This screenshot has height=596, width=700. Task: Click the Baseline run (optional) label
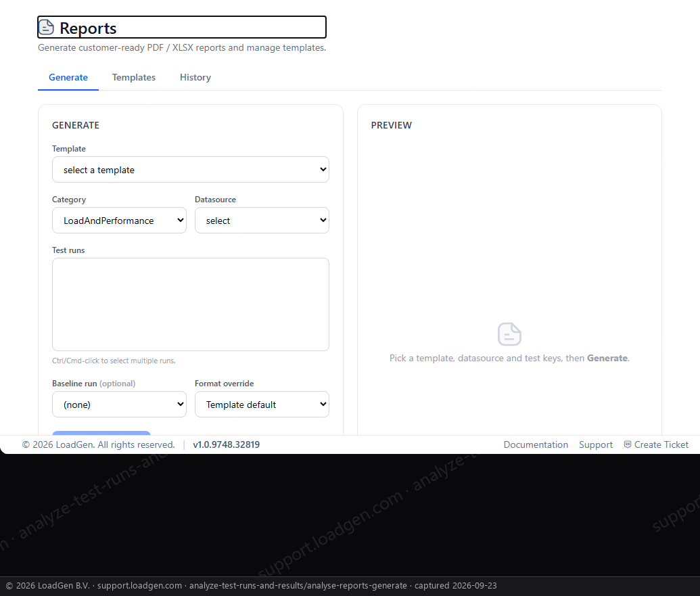point(94,384)
